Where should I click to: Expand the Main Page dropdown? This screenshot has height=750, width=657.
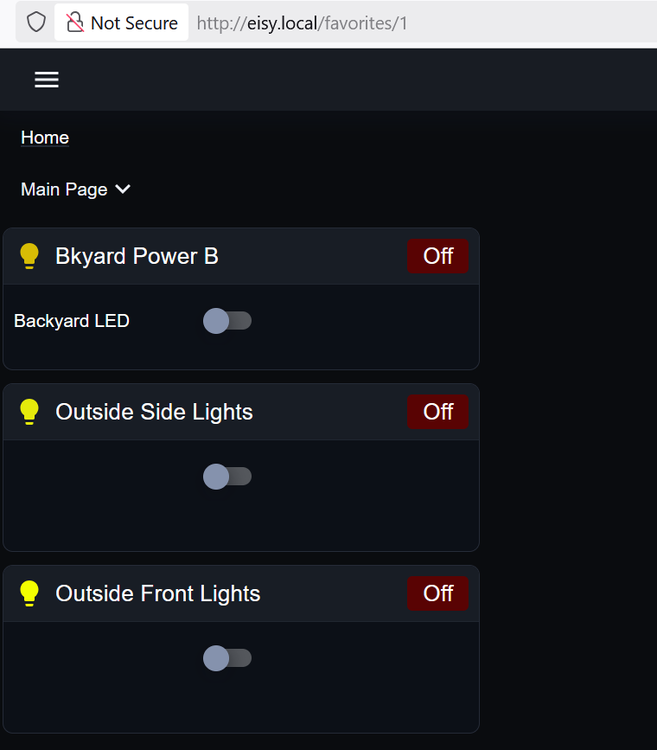click(x=76, y=189)
